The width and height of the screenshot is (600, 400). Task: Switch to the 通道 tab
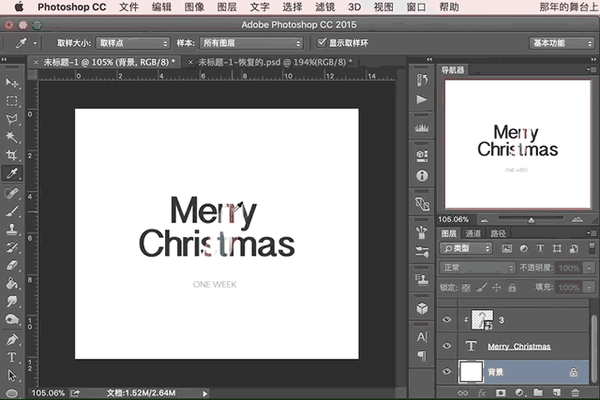pyautogui.click(x=473, y=233)
